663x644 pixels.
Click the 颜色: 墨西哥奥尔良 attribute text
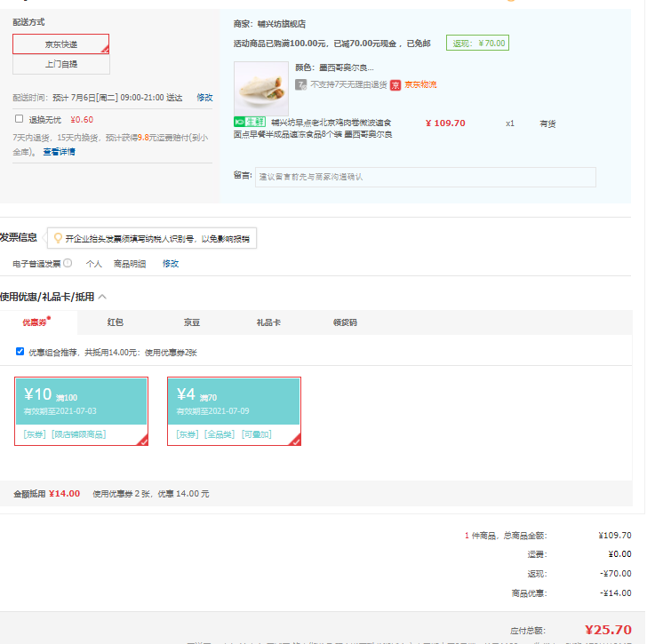pyautogui.click(x=334, y=68)
